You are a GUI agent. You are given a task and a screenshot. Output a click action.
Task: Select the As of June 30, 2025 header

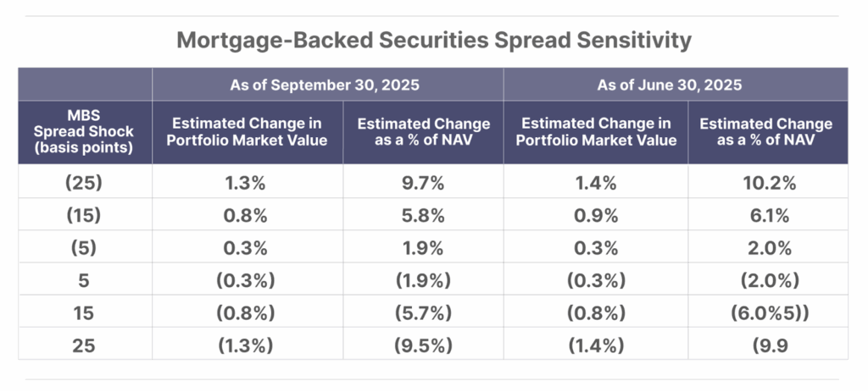(x=676, y=85)
